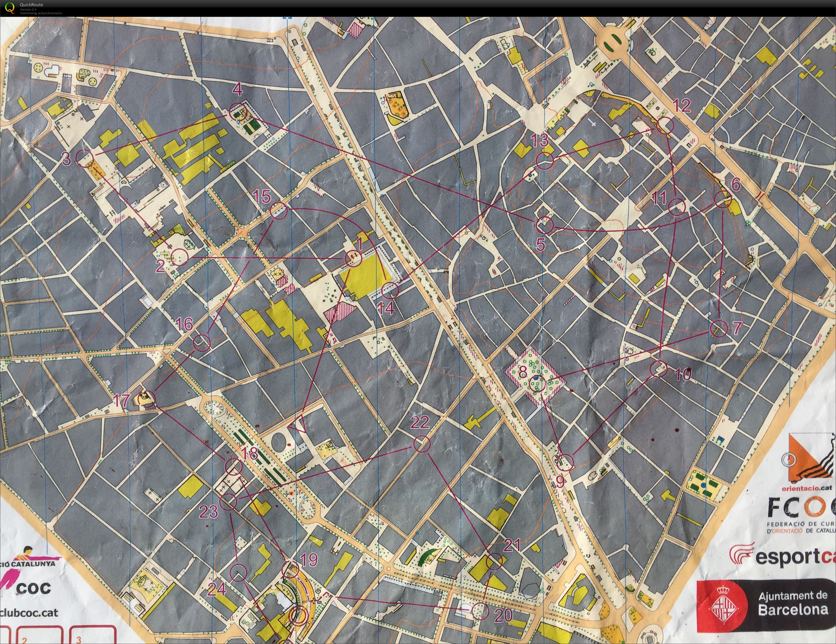This screenshot has height=644, width=836.
Task: Select control circle number 12
Action: point(665,125)
